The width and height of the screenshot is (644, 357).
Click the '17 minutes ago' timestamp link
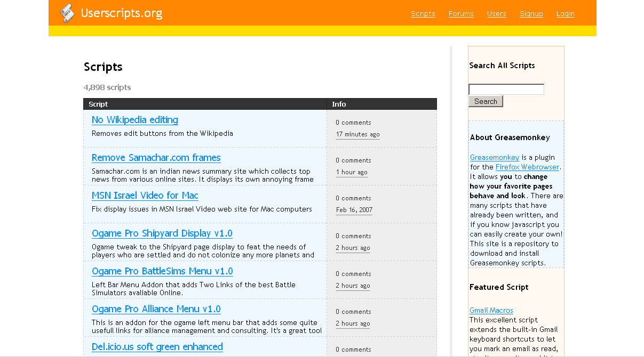click(x=357, y=134)
